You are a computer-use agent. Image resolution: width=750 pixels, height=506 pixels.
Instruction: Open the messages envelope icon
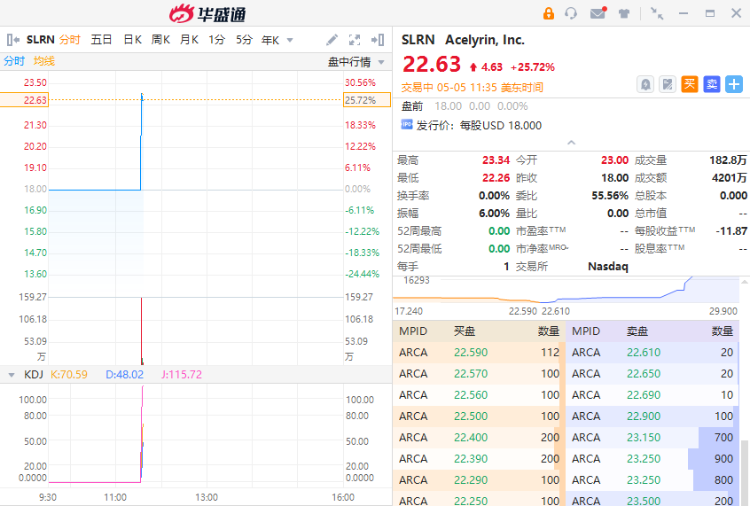tap(598, 13)
